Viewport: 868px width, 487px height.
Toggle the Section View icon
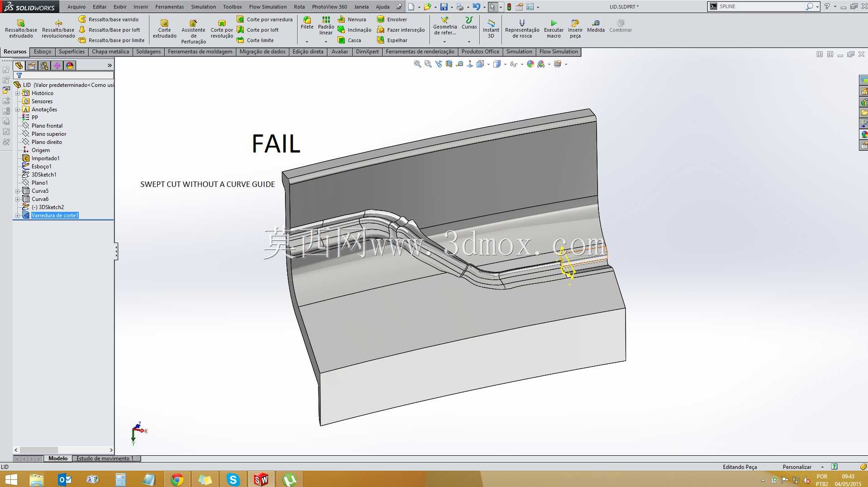click(448, 64)
